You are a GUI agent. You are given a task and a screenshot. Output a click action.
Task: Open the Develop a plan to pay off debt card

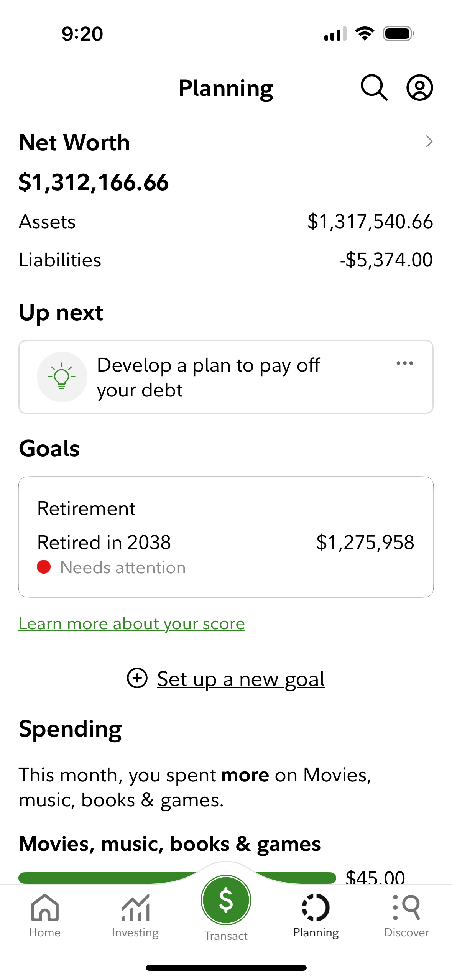tap(226, 377)
